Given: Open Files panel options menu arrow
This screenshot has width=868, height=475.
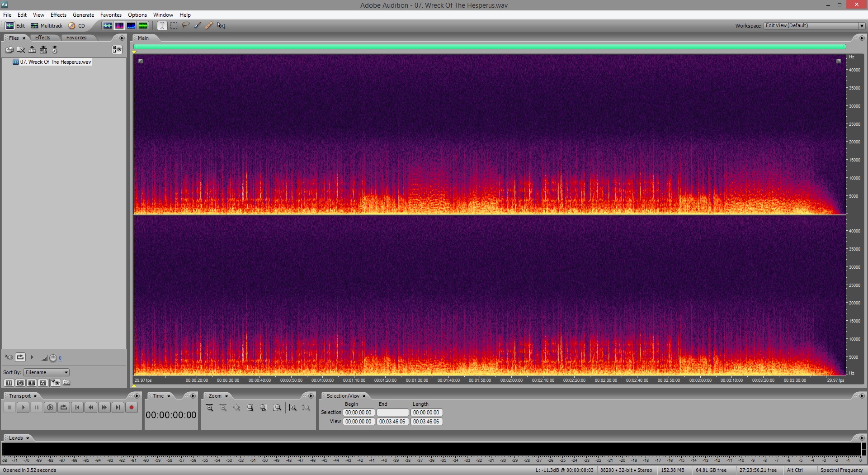Looking at the screenshot, I should [122, 38].
